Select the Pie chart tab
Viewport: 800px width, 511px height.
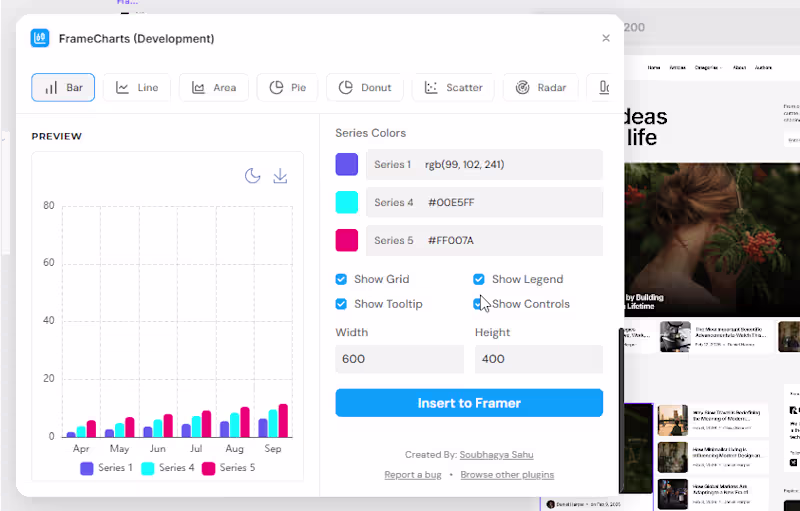point(287,87)
